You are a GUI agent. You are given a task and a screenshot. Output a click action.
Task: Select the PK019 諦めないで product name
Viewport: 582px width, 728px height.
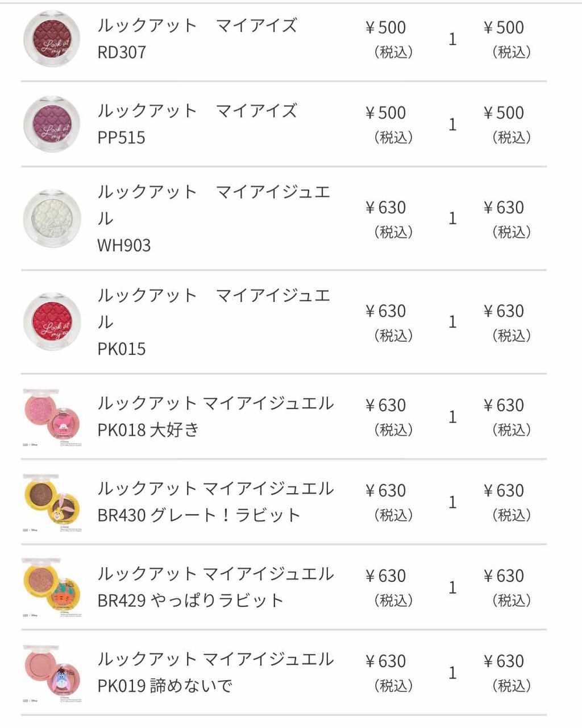[x=215, y=672]
